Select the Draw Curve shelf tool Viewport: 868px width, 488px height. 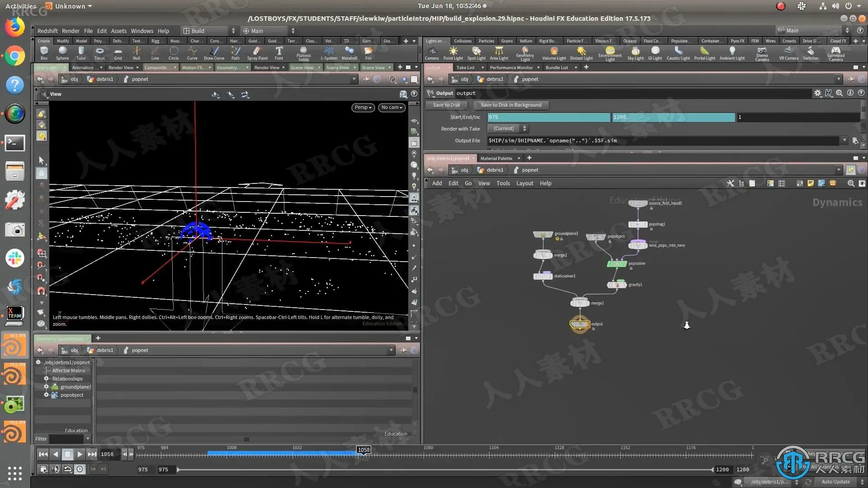(214, 53)
